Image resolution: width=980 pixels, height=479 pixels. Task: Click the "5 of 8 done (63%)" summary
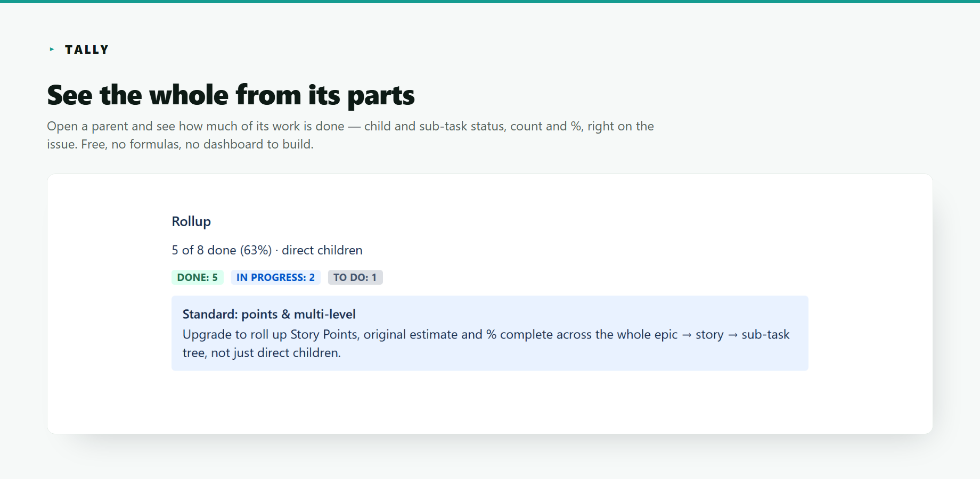click(222, 250)
